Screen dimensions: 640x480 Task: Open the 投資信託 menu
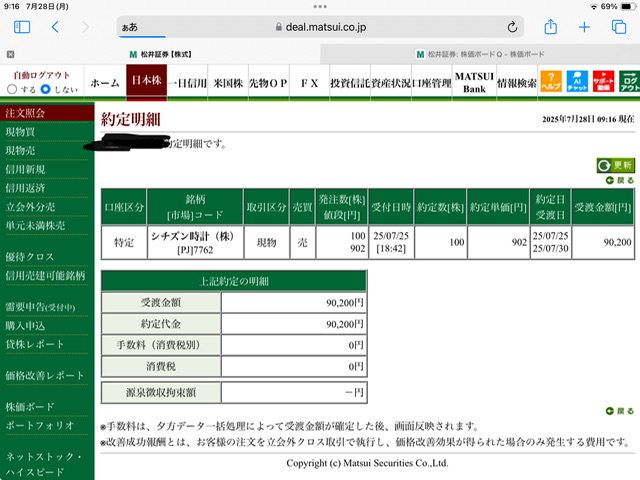point(350,83)
